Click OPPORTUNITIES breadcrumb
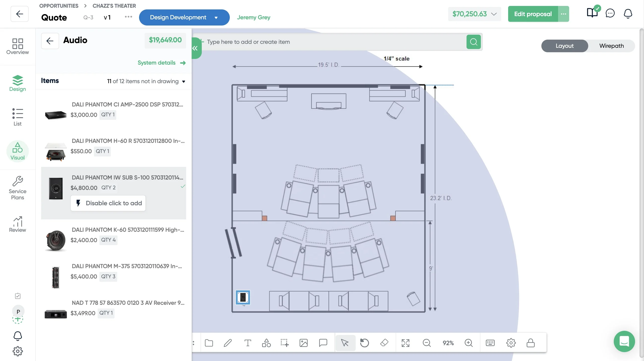644x361 pixels. pyautogui.click(x=59, y=6)
